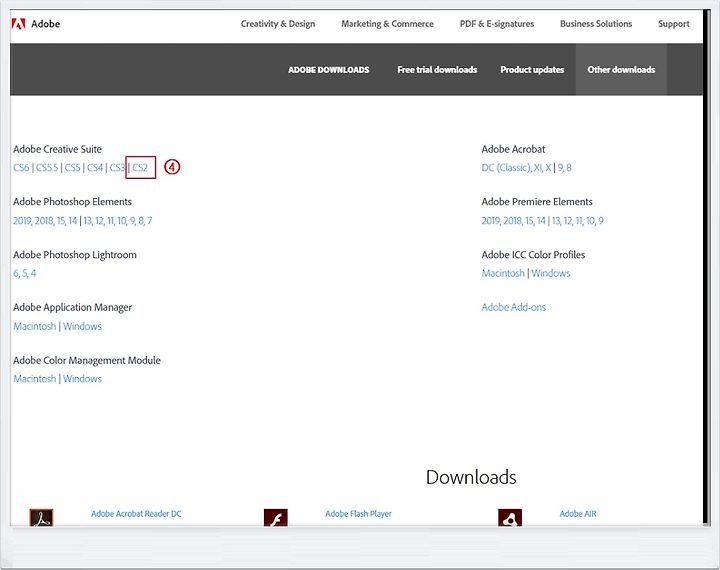Open ICC Color Profiles Macintosh link
Image resolution: width=720 pixels, height=570 pixels.
(x=503, y=273)
